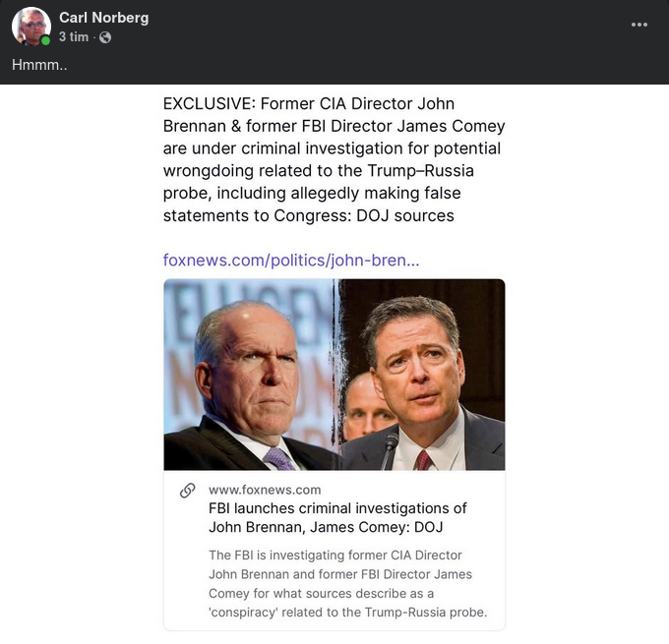Follow the foxnews.com/politics/john-bren... link
Image resolution: width=669 pixels, height=644 pixels.
point(291,261)
